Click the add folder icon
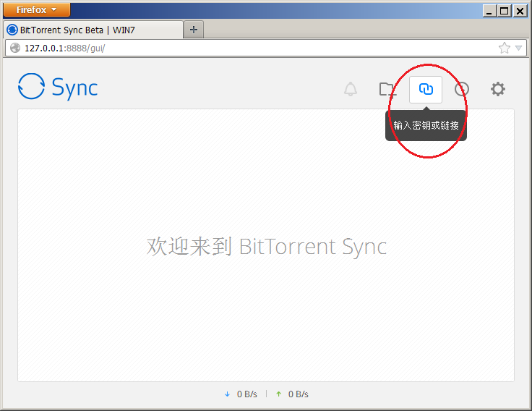This screenshot has height=411, width=532. coord(387,89)
